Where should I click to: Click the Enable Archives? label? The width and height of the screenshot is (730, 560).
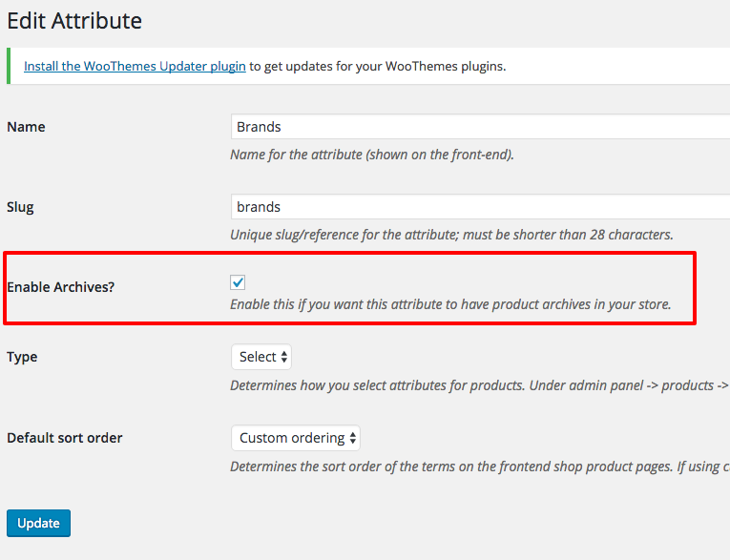[60, 287]
